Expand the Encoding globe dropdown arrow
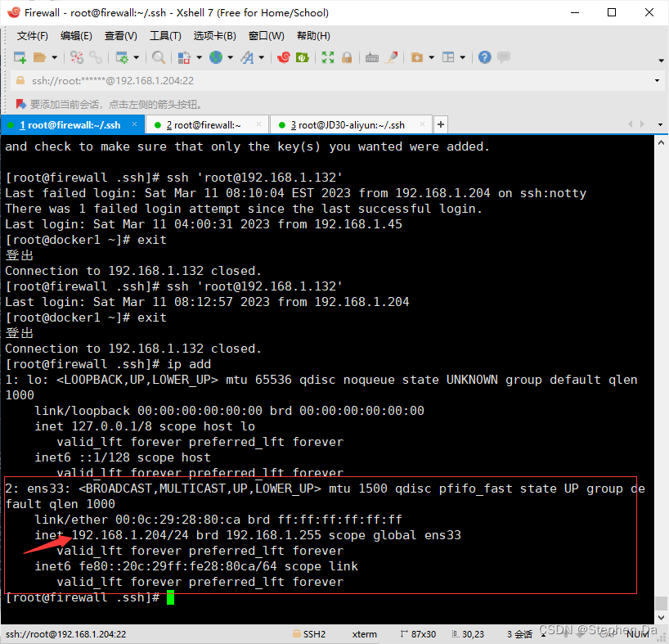 tap(231, 57)
